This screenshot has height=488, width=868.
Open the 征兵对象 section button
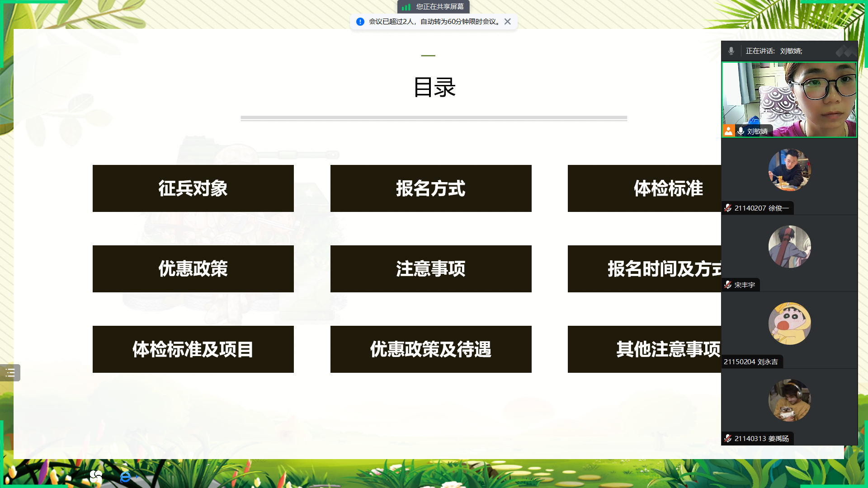(193, 188)
